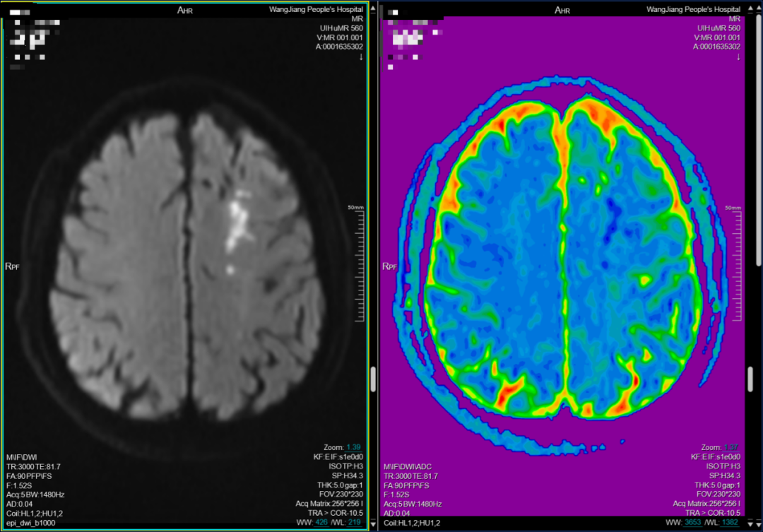Click WangJiang People's Hospital text in the DWI pane
This screenshot has width=763, height=532.
point(316,9)
